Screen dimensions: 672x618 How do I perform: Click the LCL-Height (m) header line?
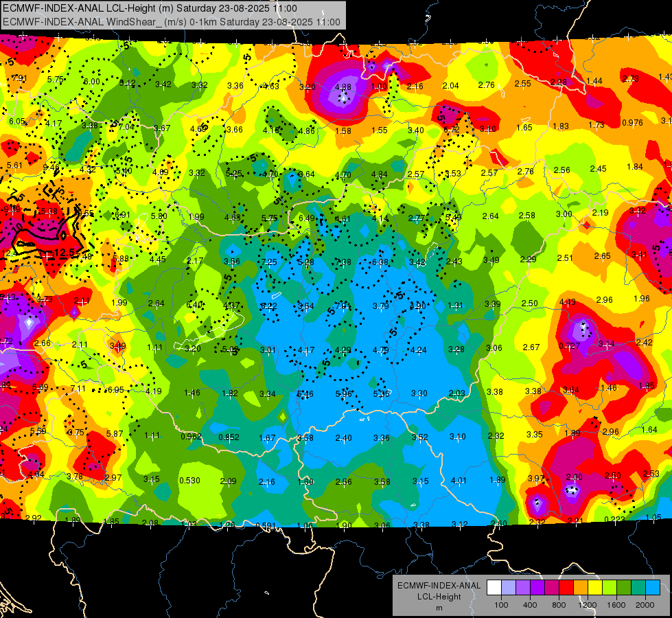click(150, 8)
